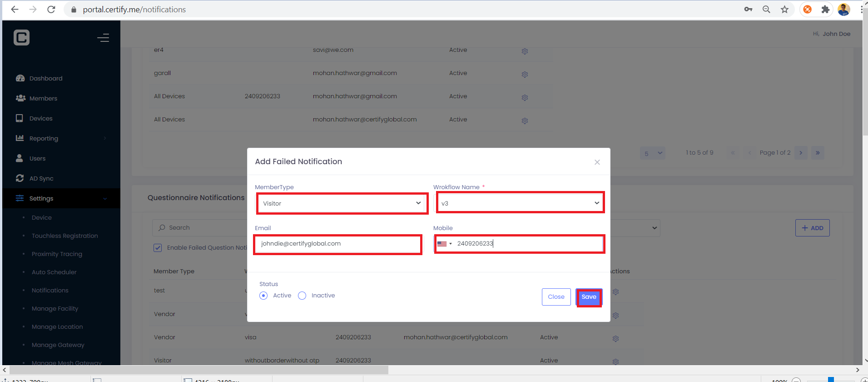
Task: Click the ADD button for questionnaire notifications
Action: 812,228
